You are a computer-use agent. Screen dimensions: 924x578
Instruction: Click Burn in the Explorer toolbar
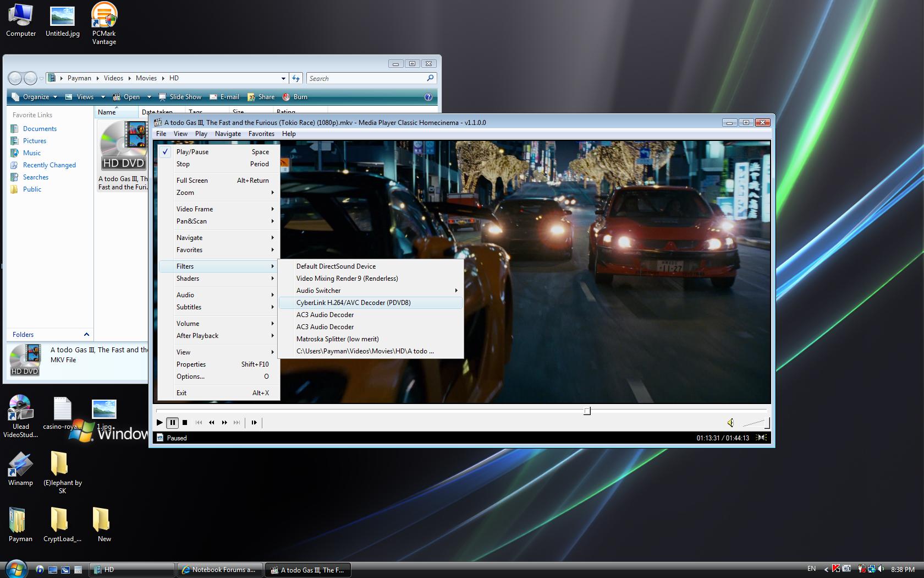(295, 97)
